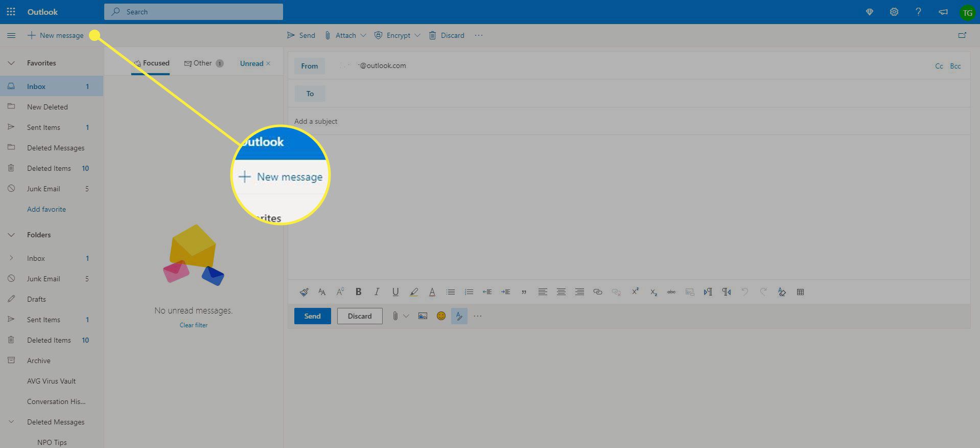980x448 pixels.
Task: Switch to the Other tab
Action: [x=204, y=63]
